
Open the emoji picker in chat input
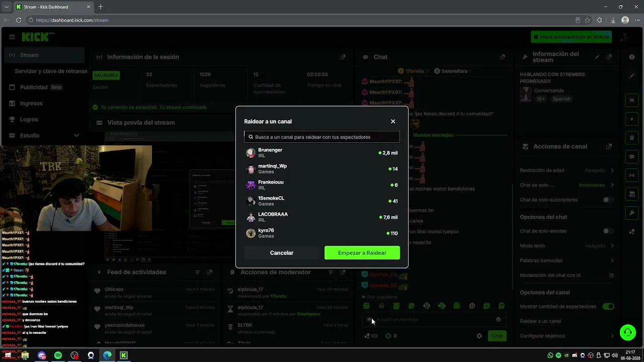coord(498,319)
